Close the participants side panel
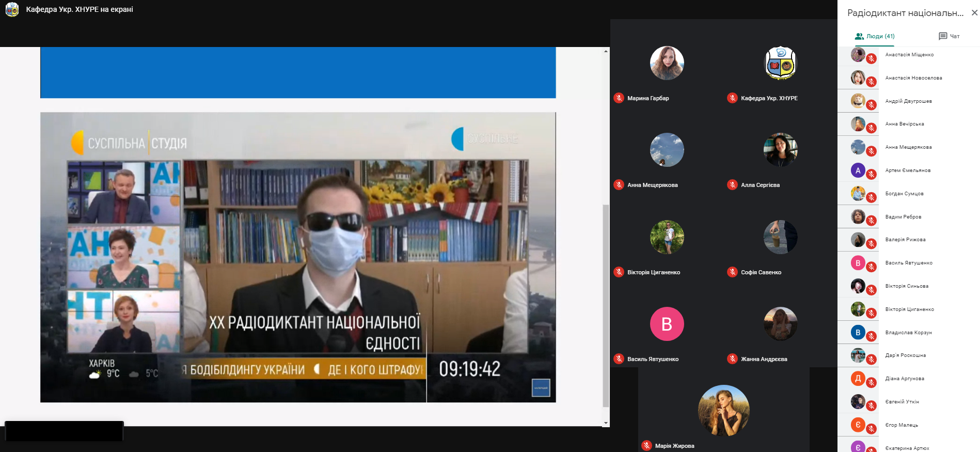980x452 pixels. (x=974, y=13)
